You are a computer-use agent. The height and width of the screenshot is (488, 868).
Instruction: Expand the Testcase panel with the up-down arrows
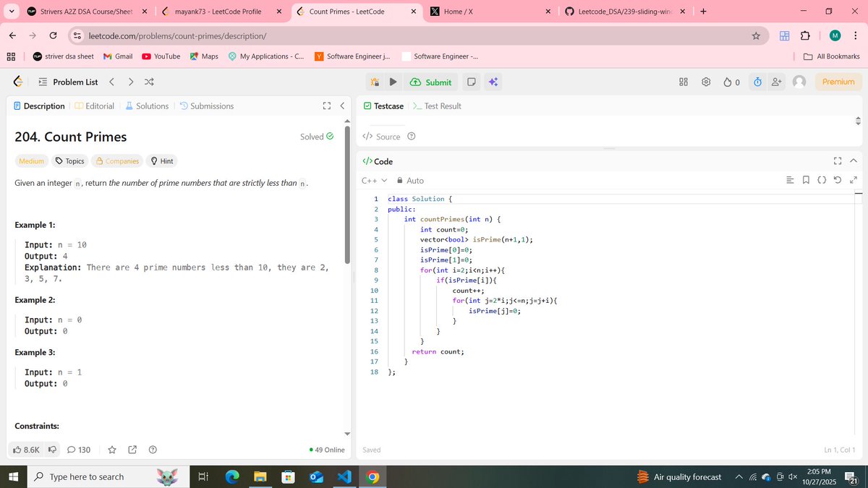[x=859, y=120]
